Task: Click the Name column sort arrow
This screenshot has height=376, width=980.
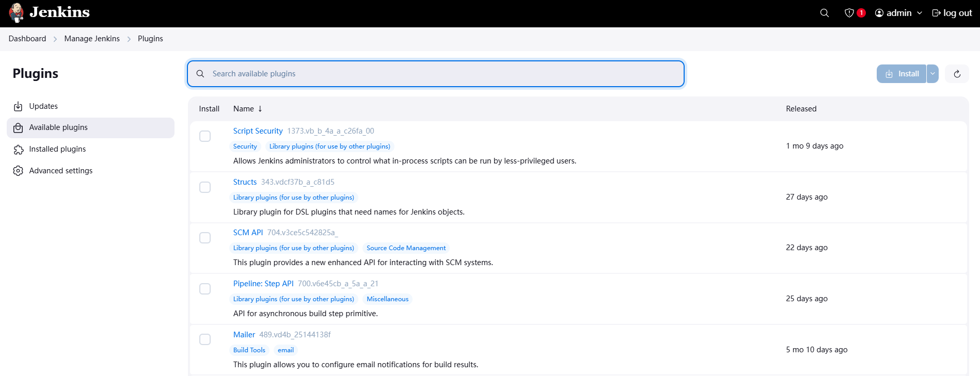Action: point(260,109)
